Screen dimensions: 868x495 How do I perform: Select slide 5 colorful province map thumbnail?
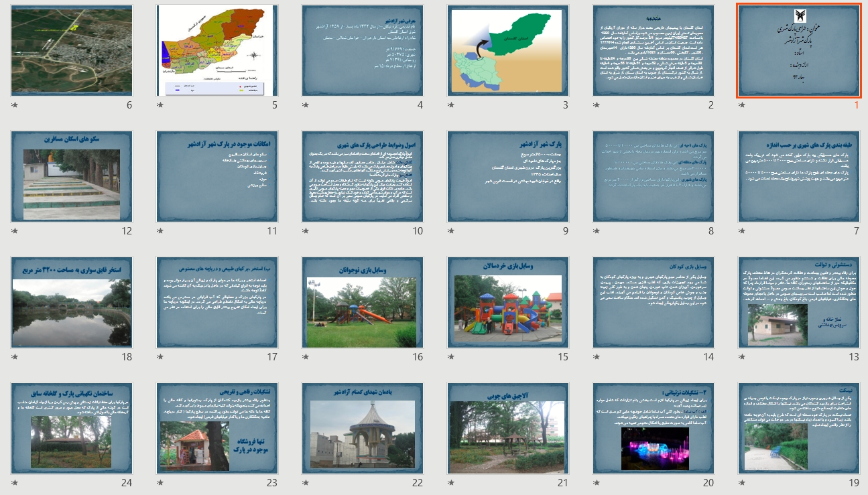(x=217, y=50)
